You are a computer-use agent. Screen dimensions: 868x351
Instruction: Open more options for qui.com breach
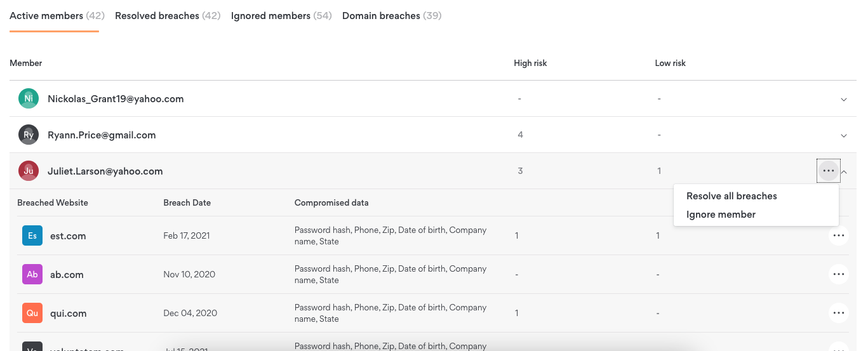tap(838, 313)
